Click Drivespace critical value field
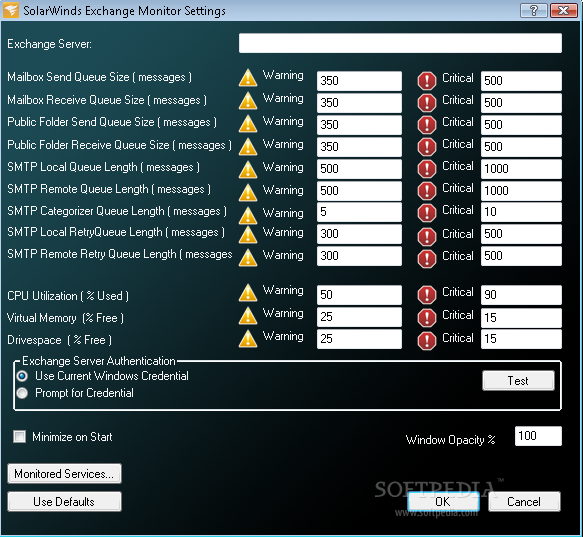This screenshot has width=583, height=537. [521, 339]
